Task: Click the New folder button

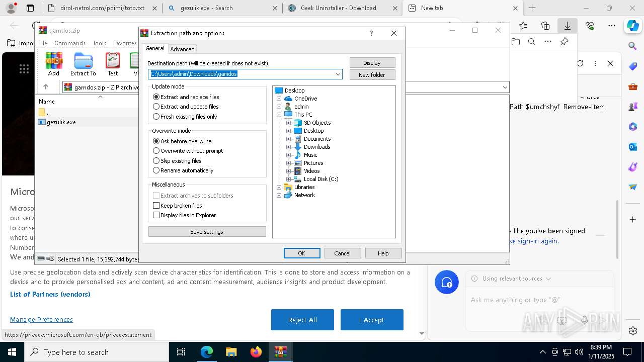Action: (372, 75)
